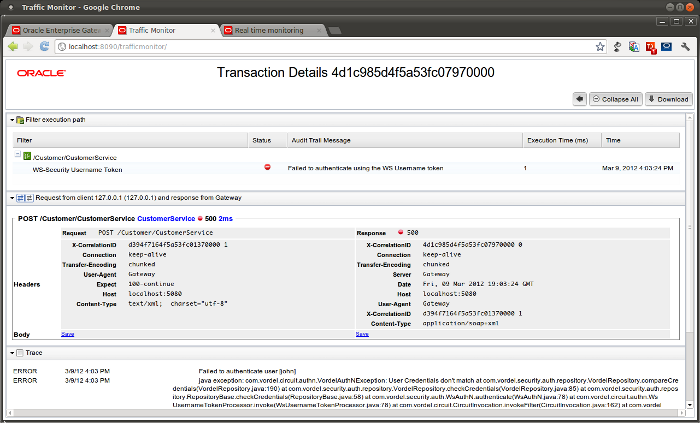Click the /Customer/CustomerService tree item

[75, 158]
